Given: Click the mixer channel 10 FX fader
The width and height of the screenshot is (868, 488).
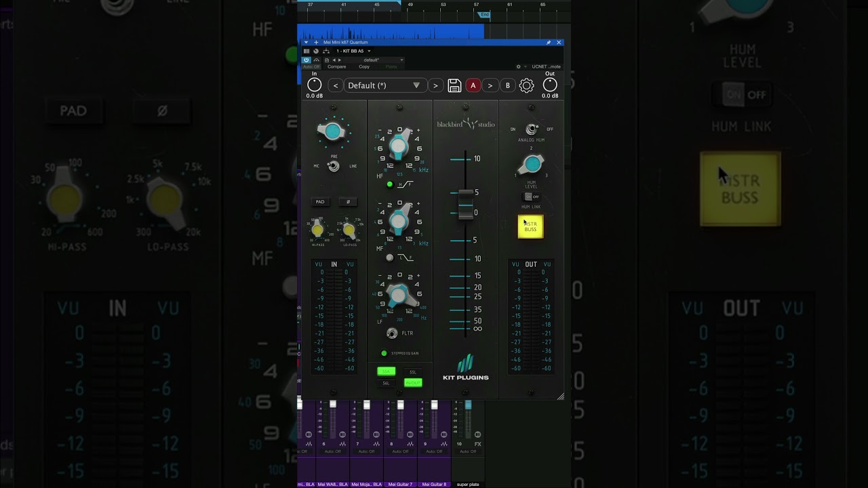Looking at the screenshot, I should (x=468, y=405).
